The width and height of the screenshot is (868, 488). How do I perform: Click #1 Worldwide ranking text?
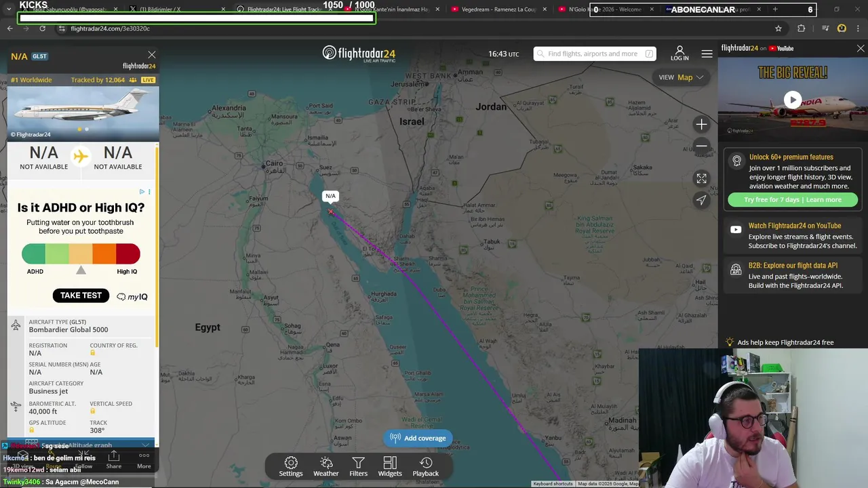pos(31,80)
